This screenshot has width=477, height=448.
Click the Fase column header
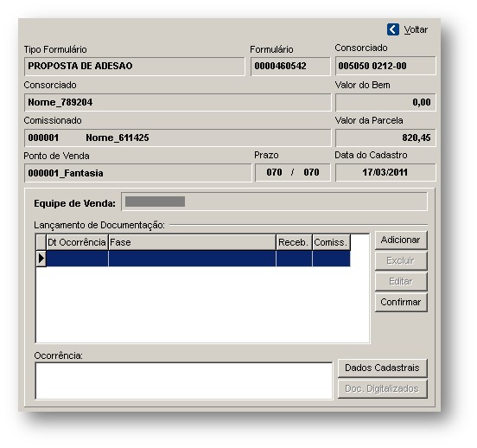coord(192,242)
